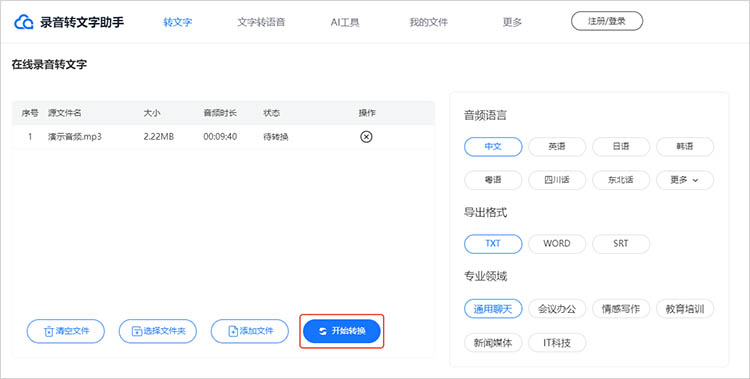Open the 注册/登录 button
The image size is (750, 379).
(x=607, y=21)
